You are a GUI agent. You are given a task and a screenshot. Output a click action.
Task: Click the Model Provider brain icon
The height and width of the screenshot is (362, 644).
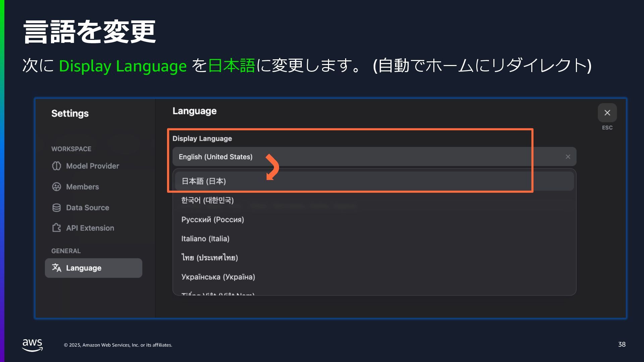(x=56, y=166)
